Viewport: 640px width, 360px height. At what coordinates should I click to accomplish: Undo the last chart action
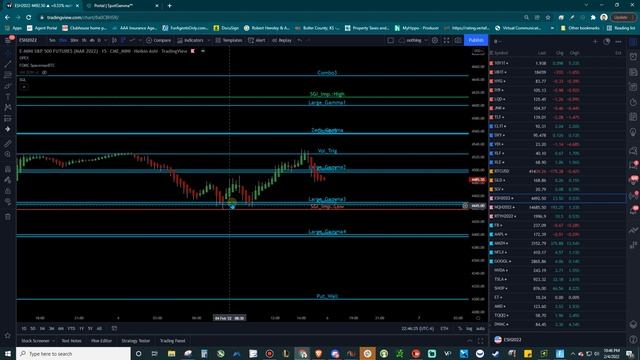(300, 40)
